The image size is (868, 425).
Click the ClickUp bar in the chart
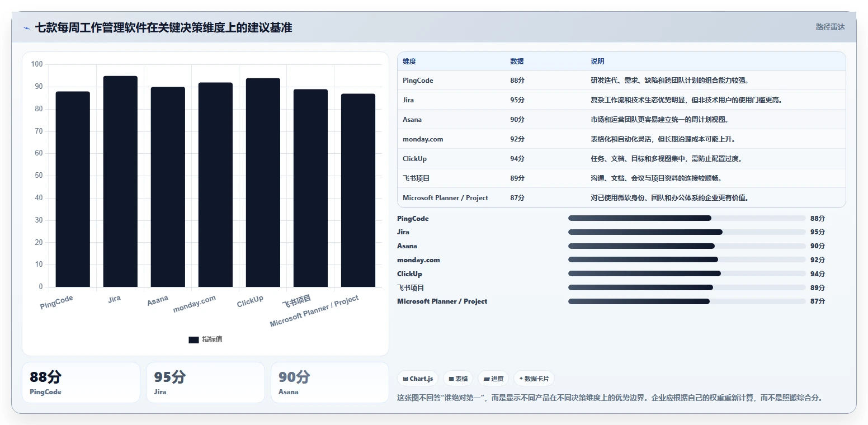pyautogui.click(x=263, y=182)
